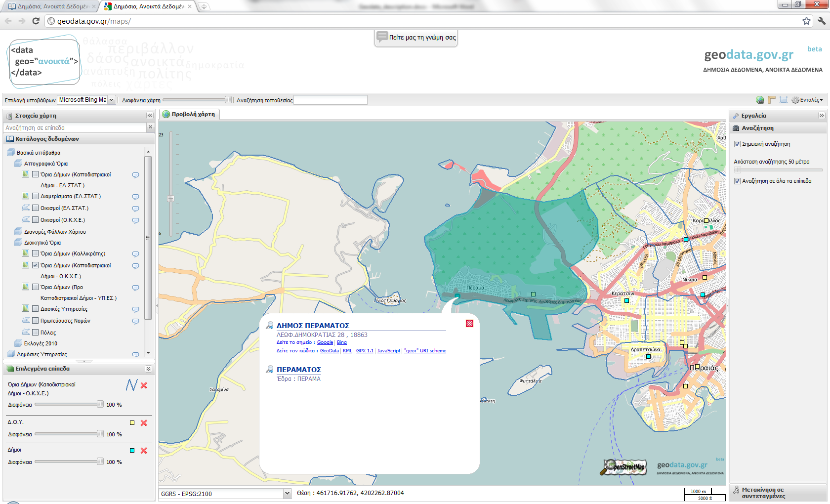Open the Εντολές commands dropdown
This screenshot has height=504, width=830.
(x=807, y=100)
